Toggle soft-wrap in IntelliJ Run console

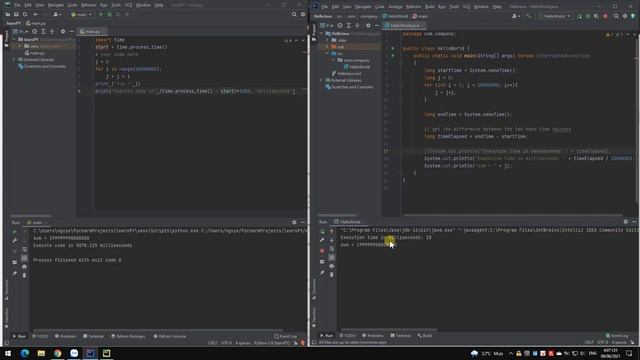click(331, 249)
